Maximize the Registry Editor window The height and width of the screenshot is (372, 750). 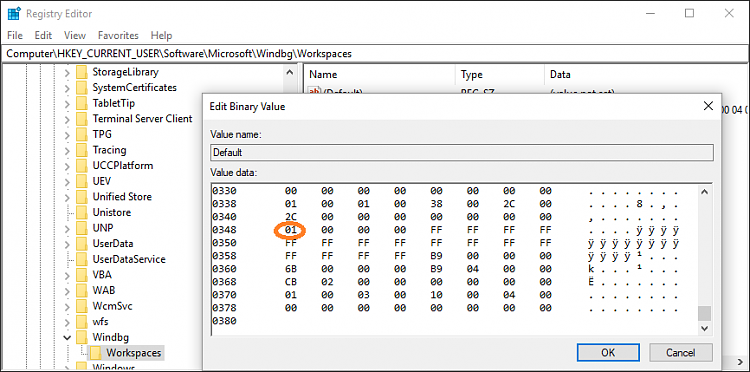689,13
